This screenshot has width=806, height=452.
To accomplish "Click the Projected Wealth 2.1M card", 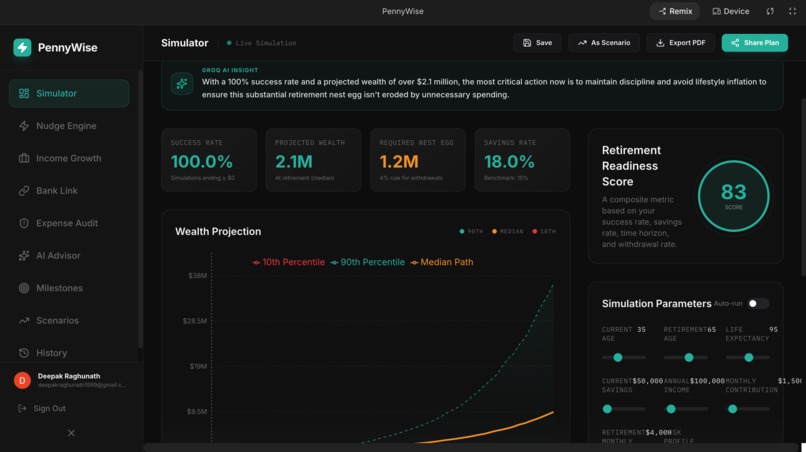I will (x=313, y=160).
